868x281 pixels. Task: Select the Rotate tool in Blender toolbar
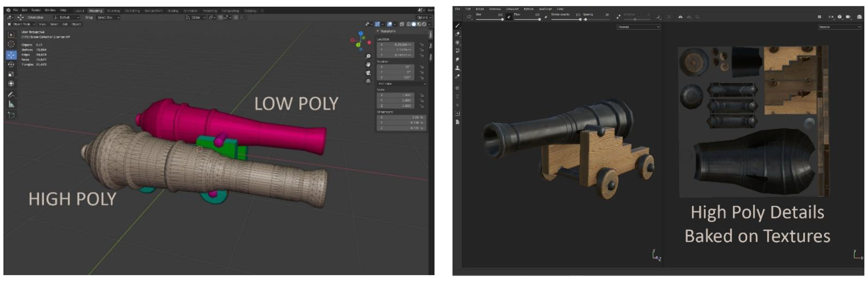click(11, 64)
